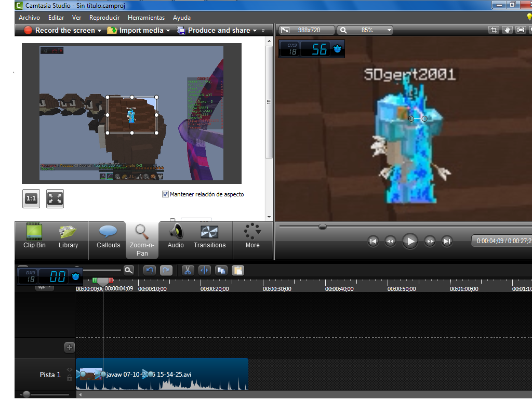532x399 pixels.
Task: Select zoom keyframe at the playhead
Action: click(103, 374)
